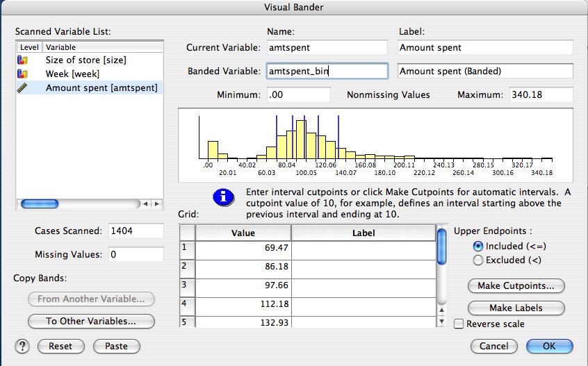Click the Value column header in grid
The width and height of the screenshot is (588, 366).
click(243, 233)
